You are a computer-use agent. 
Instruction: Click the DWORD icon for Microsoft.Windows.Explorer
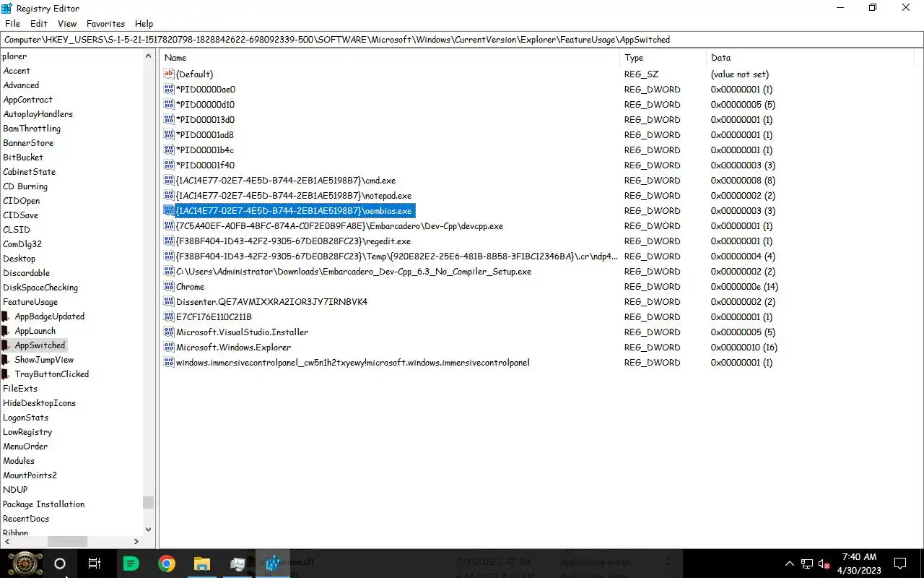[x=169, y=347]
